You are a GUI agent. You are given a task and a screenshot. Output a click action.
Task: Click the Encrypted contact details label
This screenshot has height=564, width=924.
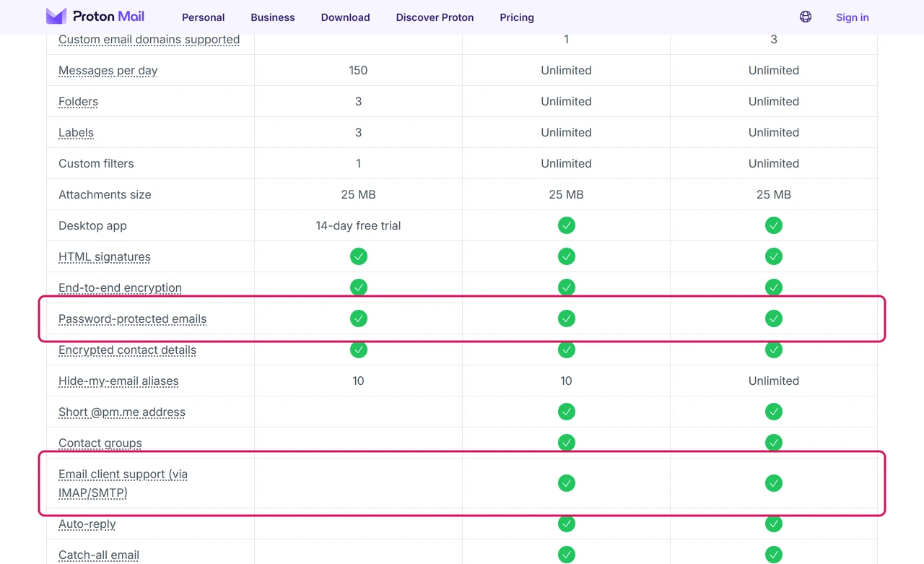(x=127, y=350)
